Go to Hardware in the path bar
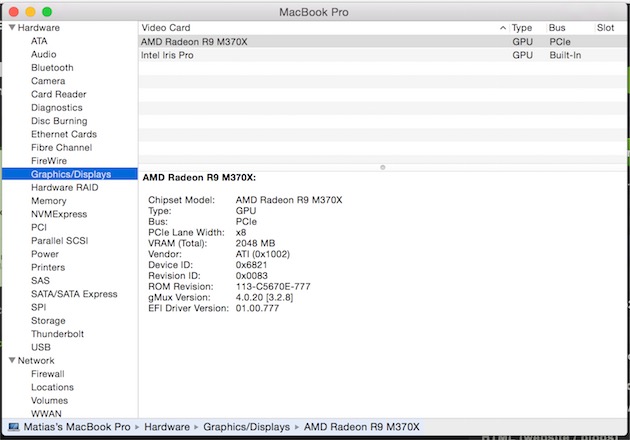The image size is (630, 440). click(167, 427)
